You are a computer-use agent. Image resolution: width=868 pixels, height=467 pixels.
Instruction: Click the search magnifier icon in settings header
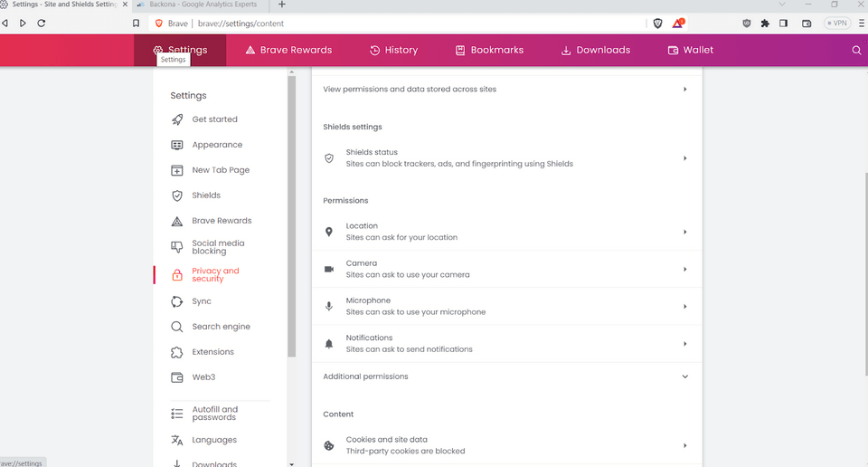856,51
